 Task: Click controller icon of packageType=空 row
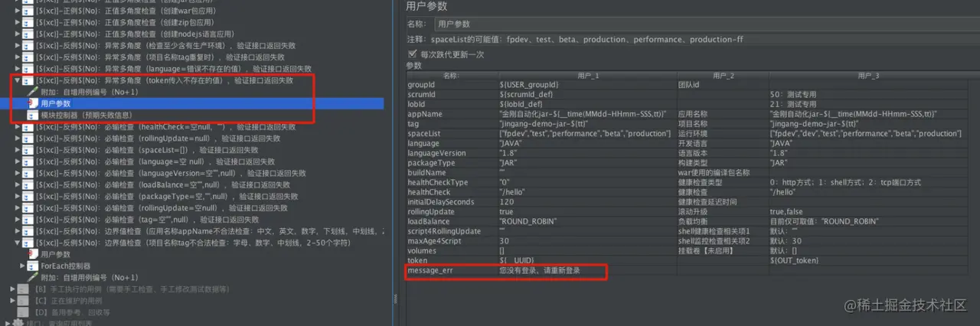tap(28, 196)
